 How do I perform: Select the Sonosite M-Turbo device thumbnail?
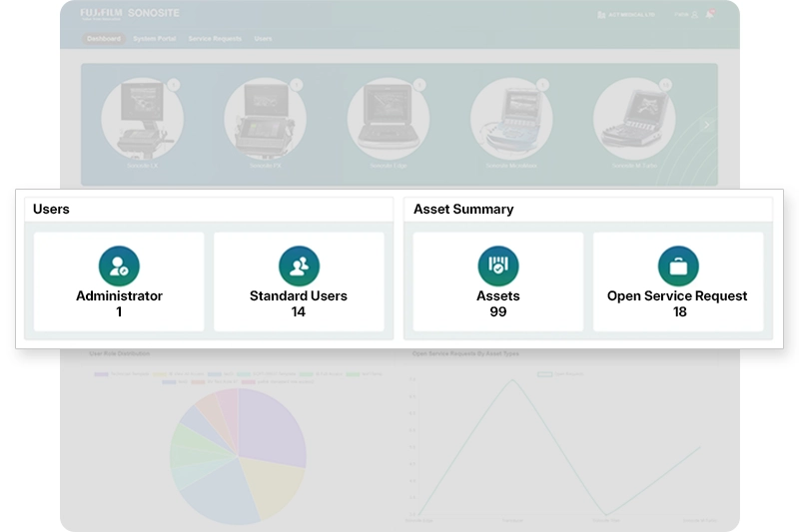634,119
